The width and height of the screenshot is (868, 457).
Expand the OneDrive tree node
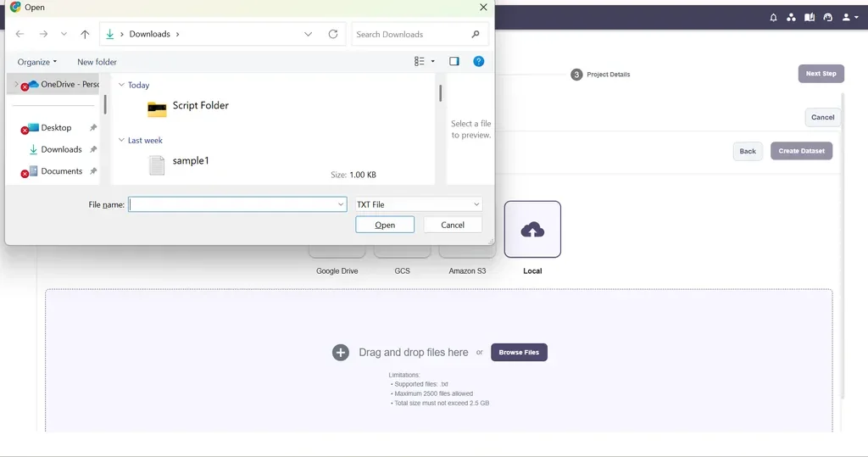click(x=16, y=84)
